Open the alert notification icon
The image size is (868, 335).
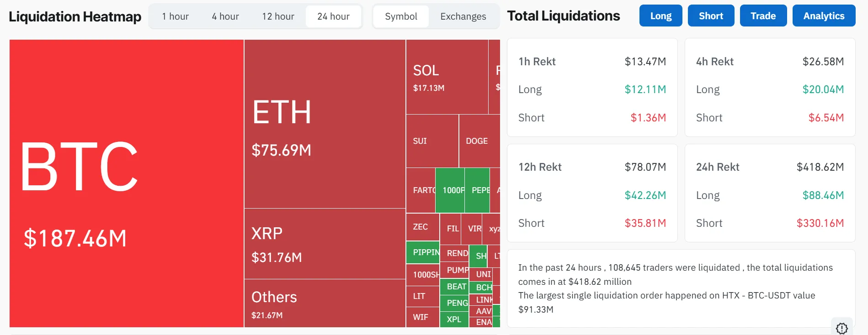click(841, 328)
